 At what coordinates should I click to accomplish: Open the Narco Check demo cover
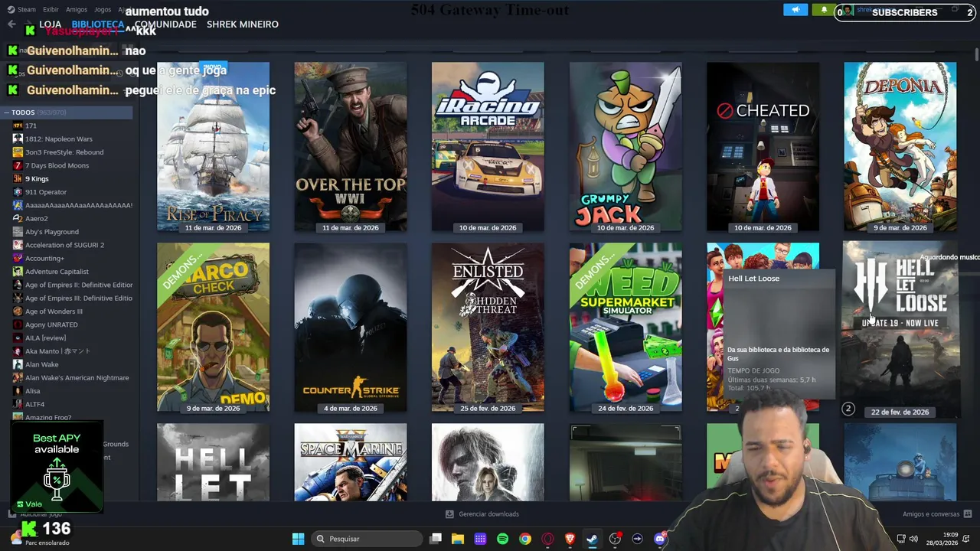[213, 328]
